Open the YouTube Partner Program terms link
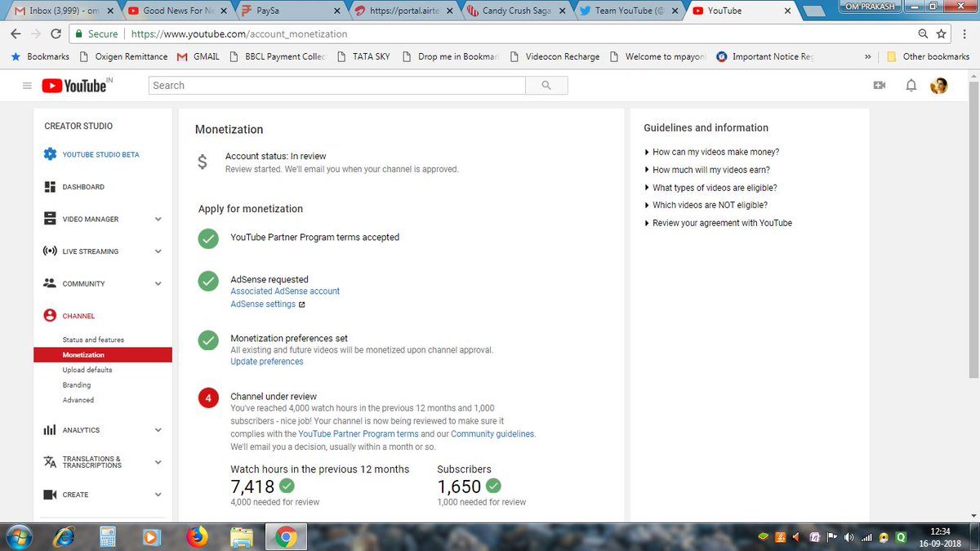Viewport: 980px width, 551px height. pos(359,434)
